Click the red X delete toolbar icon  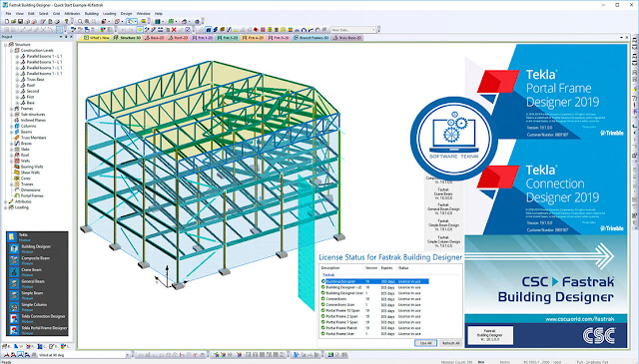[174, 30]
